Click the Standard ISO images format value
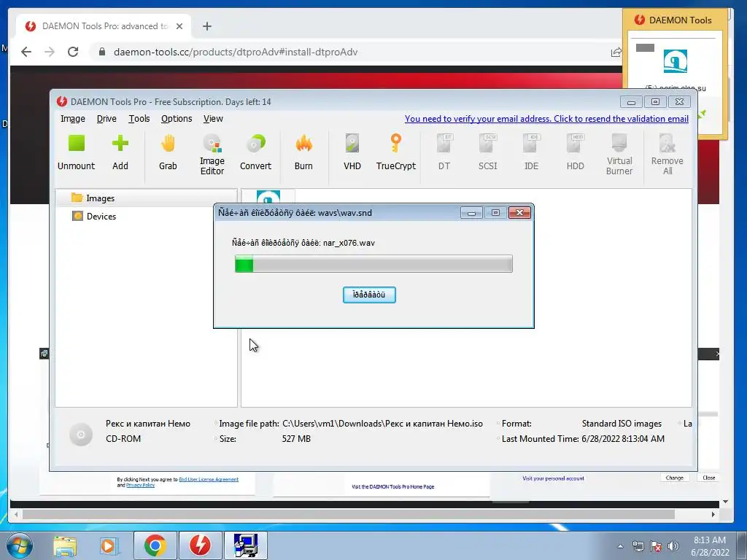 [x=622, y=424]
